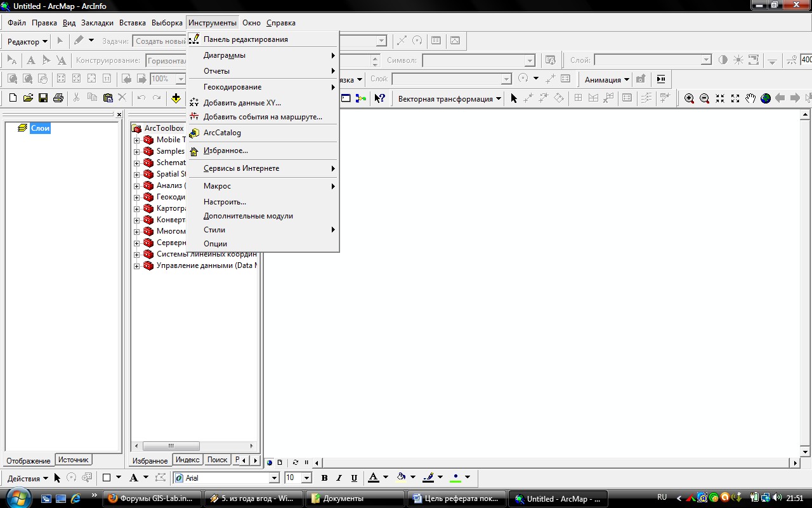Toggle Underline text formatting
The image size is (812, 508).
coord(354,478)
